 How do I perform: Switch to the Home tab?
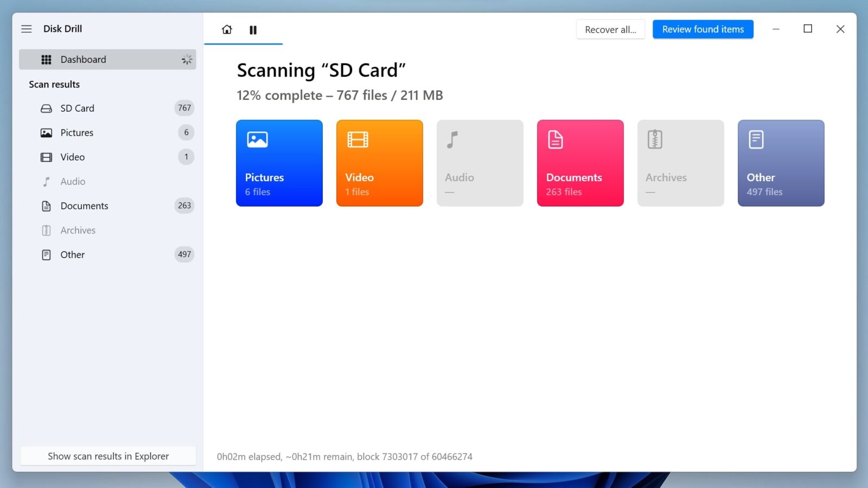227,30
